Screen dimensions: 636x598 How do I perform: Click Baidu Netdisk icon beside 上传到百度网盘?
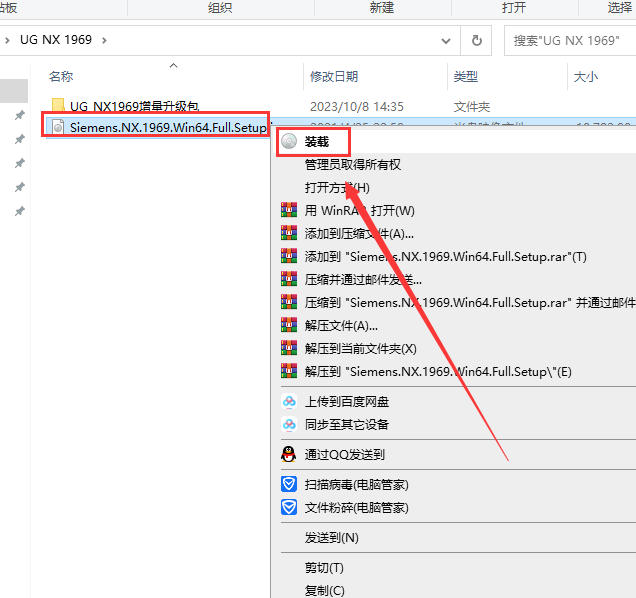coord(289,402)
